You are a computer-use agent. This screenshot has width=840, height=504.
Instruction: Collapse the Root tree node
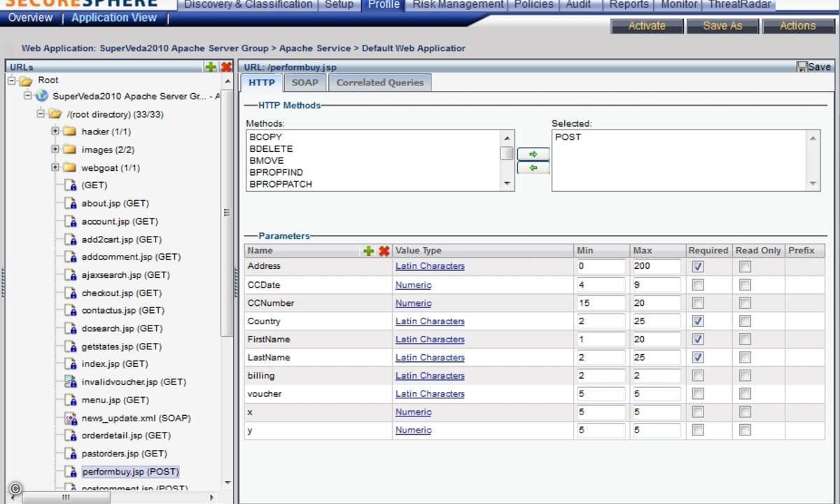coord(12,80)
